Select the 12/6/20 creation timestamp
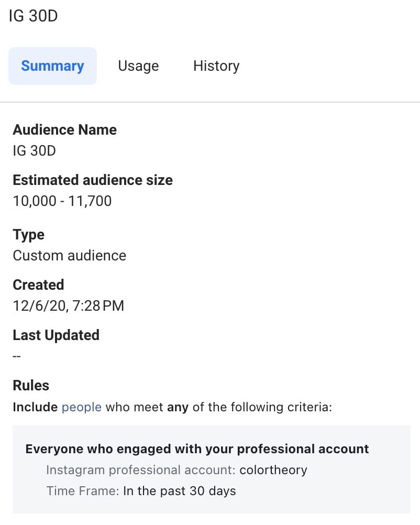The width and height of the screenshot is (420, 525). (x=68, y=305)
